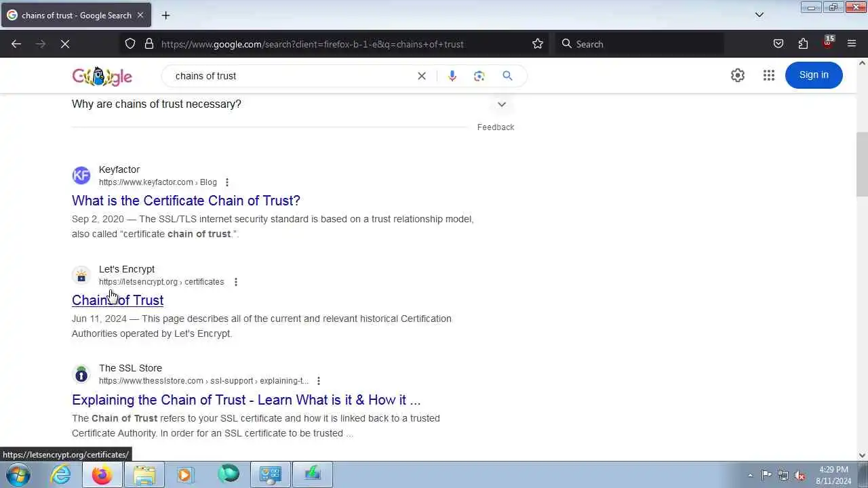Open the Pocket save icon
The image size is (868, 488).
[x=778, y=44]
